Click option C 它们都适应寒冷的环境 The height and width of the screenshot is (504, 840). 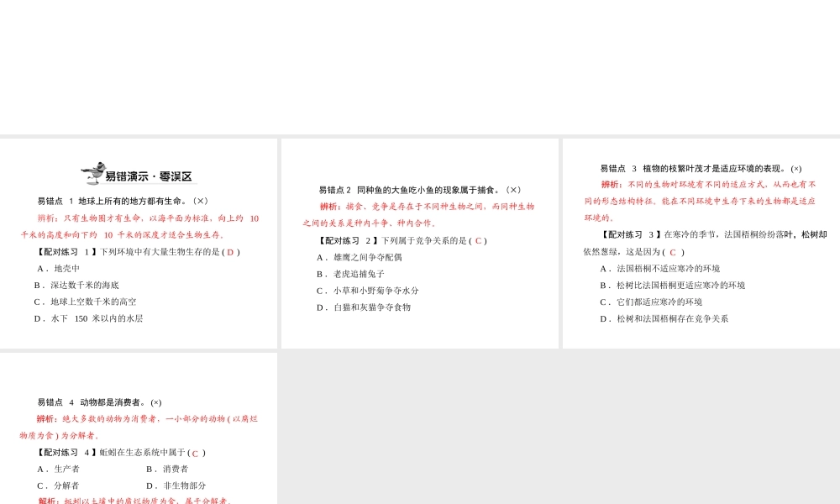pyautogui.click(x=651, y=302)
